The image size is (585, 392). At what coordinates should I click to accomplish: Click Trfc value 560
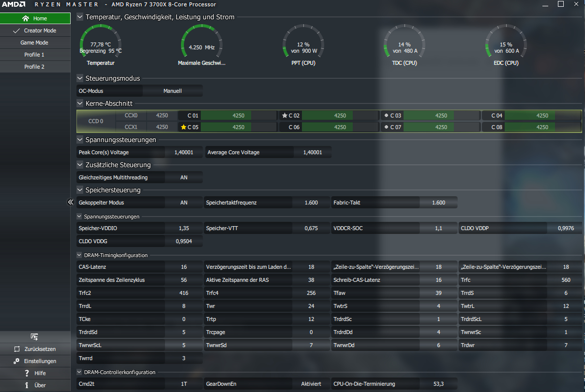566,280
